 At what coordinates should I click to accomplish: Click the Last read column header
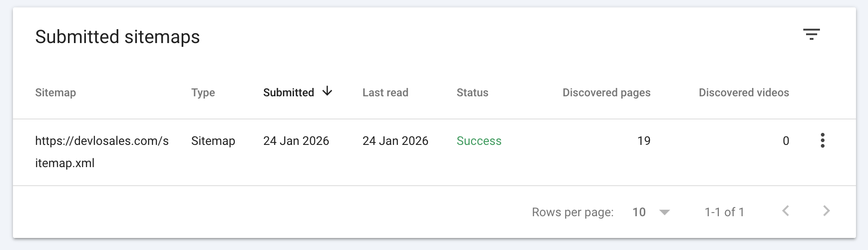coord(385,93)
